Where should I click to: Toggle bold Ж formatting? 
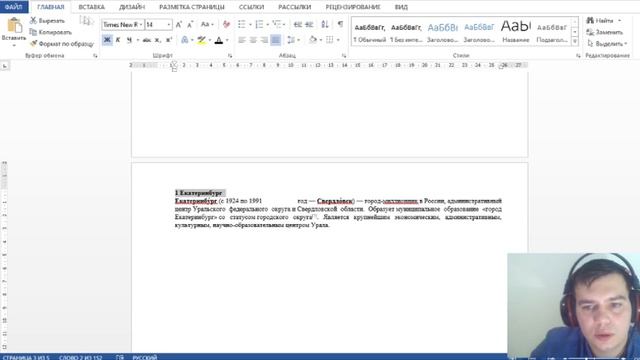[x=107, y=40]
